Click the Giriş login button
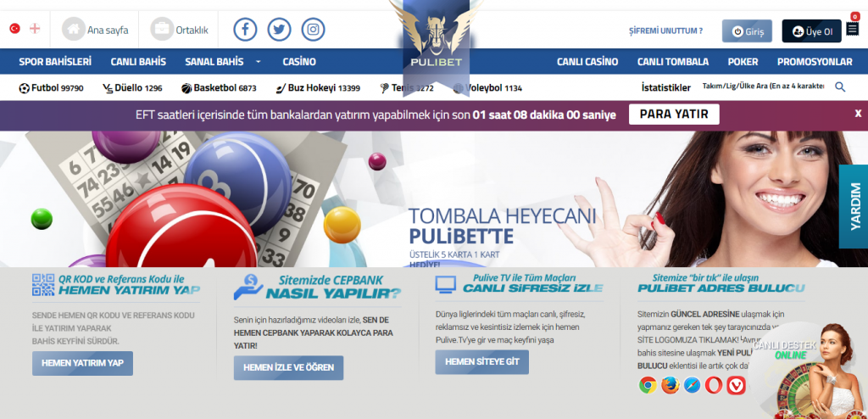Viewport: 868px width, 419px height. click(747, 31)
